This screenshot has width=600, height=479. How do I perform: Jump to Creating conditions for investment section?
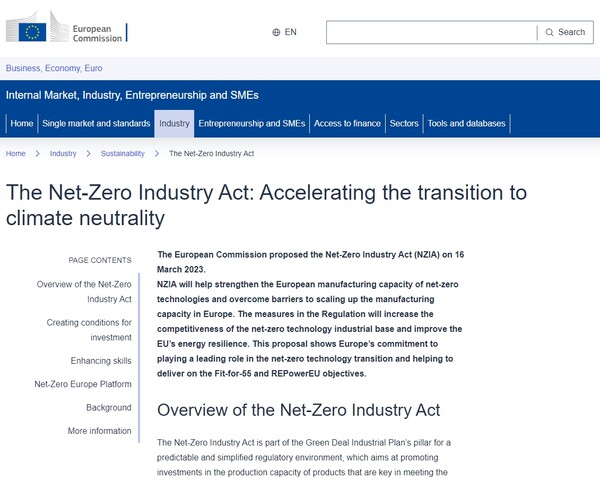point(89,330)
